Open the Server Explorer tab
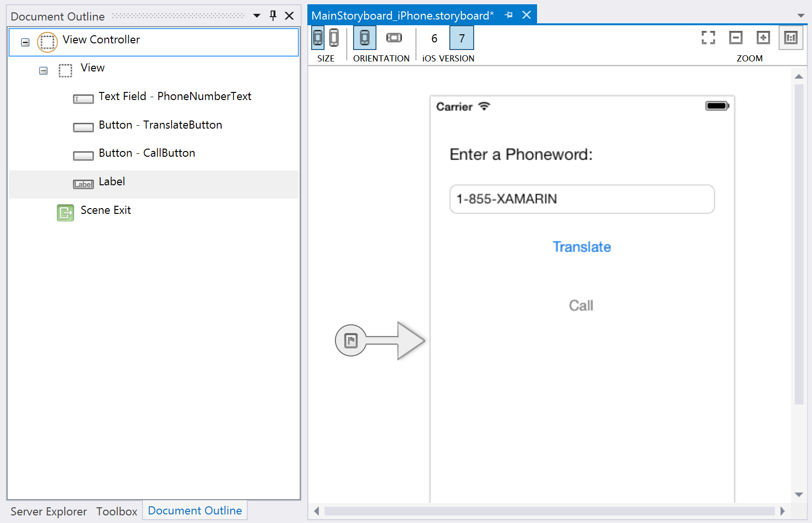Viewport: 812px width, 523px height. 49,511
